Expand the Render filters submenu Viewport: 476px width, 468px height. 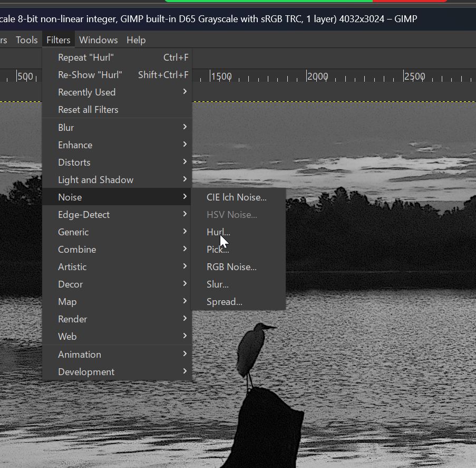72,319
